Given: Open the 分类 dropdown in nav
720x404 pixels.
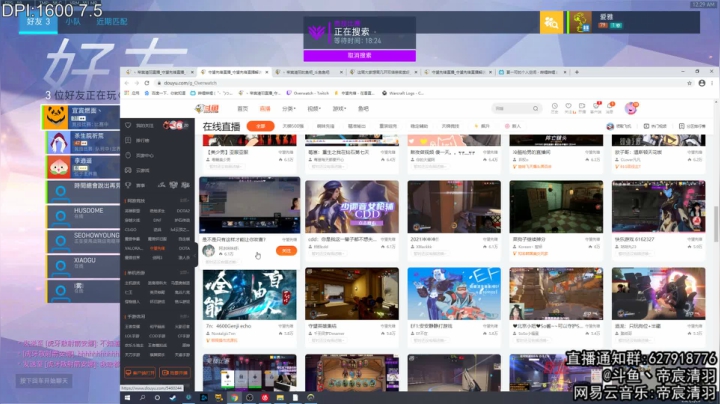Looking at the screenshot, I should (289, 109).
